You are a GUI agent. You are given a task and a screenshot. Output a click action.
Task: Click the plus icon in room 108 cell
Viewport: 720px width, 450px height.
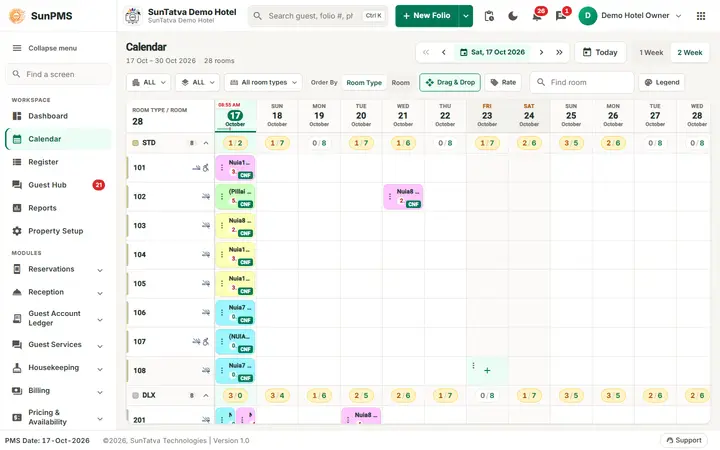pos(487,371)
